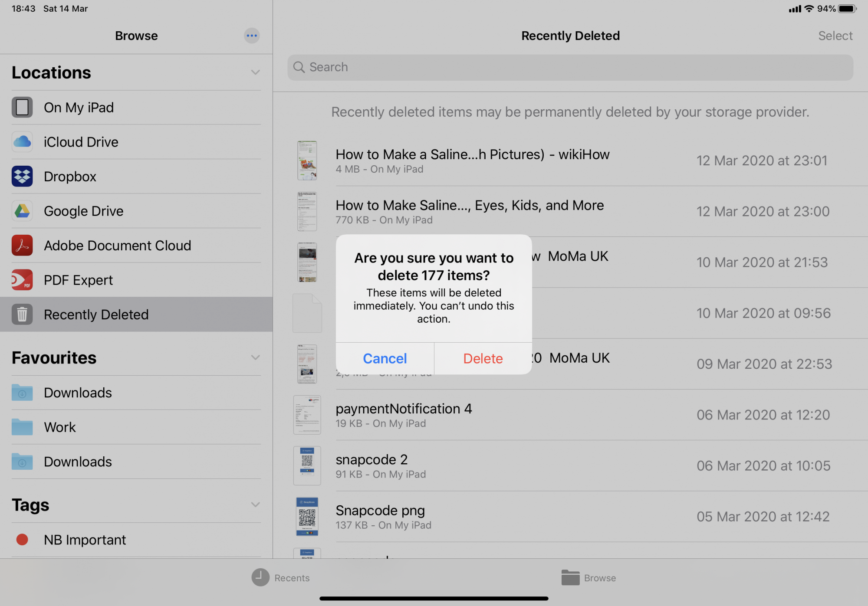
Task: Open On My iPad device icon
Action: (22, 107)
